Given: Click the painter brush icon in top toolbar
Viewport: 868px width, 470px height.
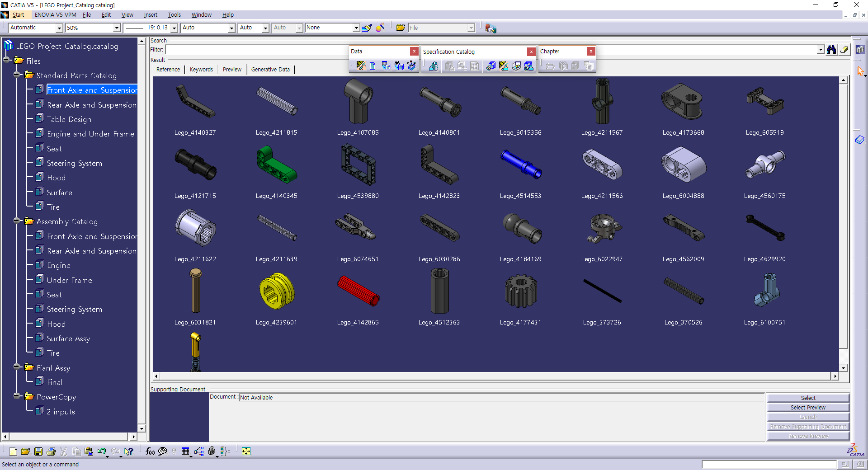Looking at the screenshot, I should [367, 28].
